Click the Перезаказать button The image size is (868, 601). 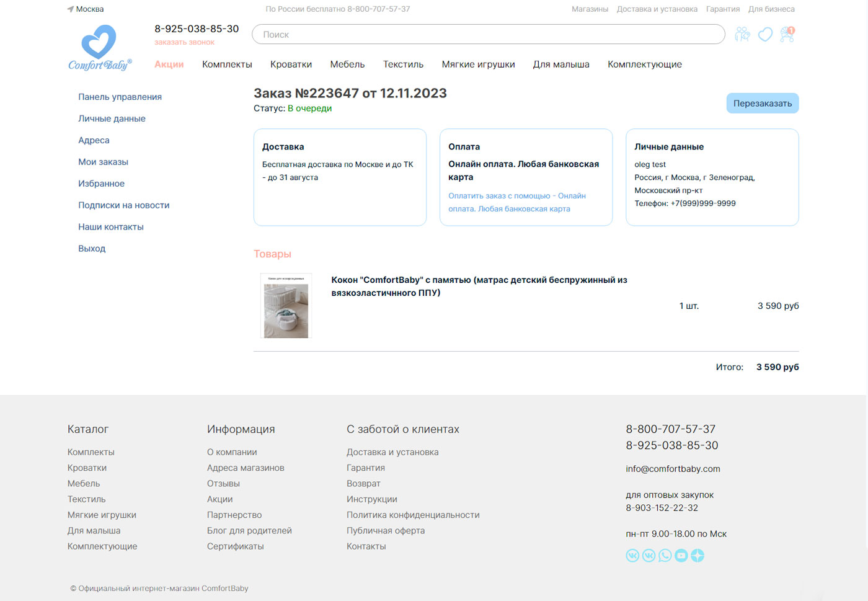pos(763,103)
